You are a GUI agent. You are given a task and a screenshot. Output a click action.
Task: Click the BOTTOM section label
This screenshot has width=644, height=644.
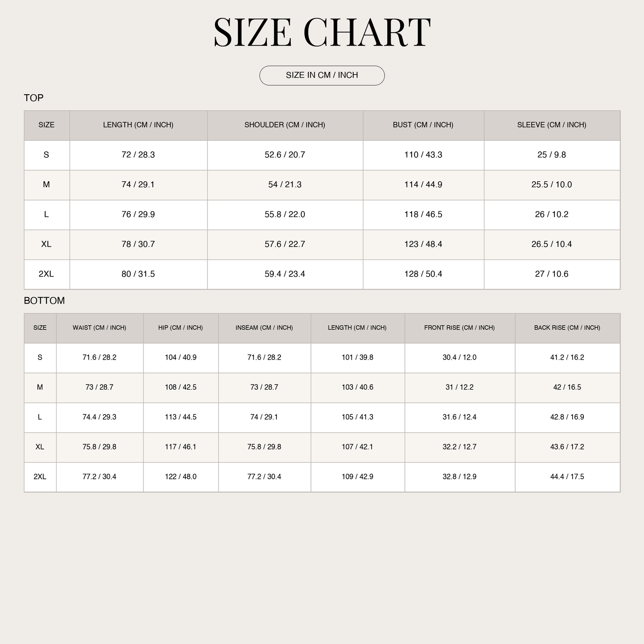pyautogui.click(x=44, y=301)
